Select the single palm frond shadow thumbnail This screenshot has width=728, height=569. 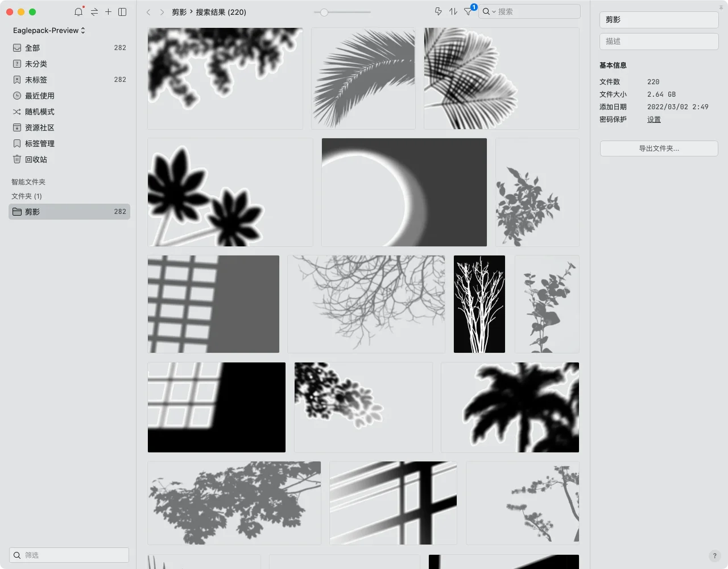pyautogui.click(x=363, y=79)
